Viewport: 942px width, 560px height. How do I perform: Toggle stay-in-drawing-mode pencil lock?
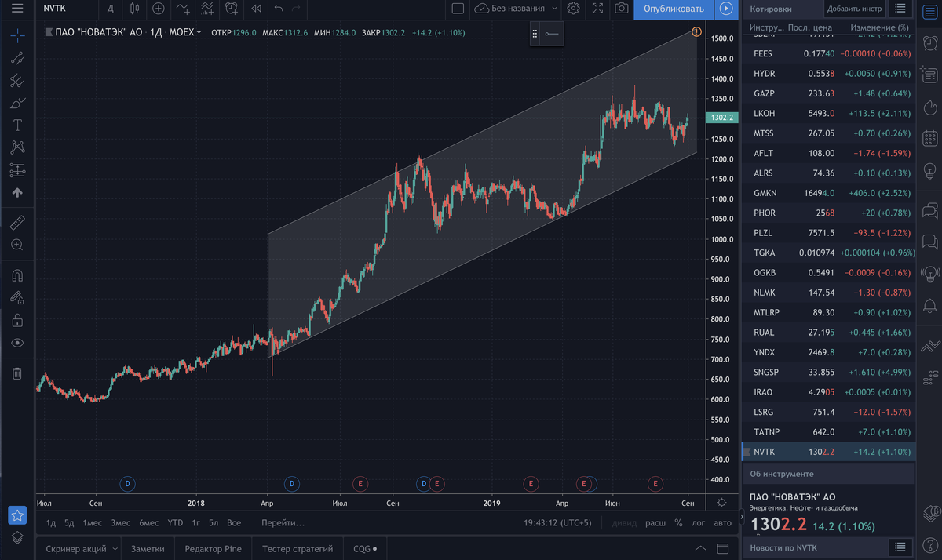tap(17, 297)
